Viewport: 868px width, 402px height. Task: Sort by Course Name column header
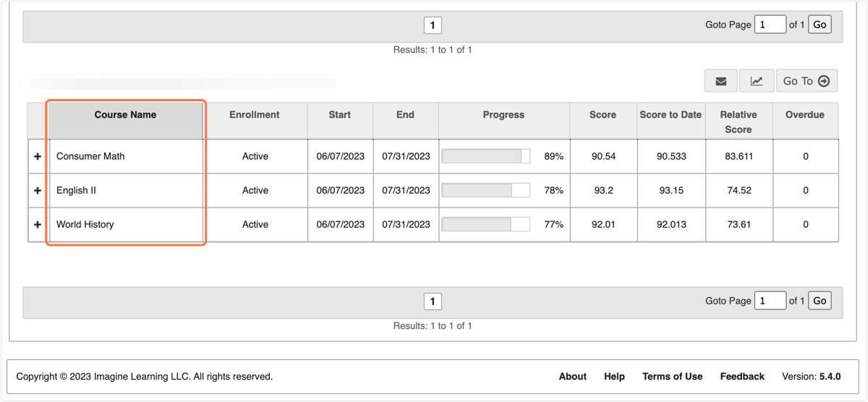125,121
